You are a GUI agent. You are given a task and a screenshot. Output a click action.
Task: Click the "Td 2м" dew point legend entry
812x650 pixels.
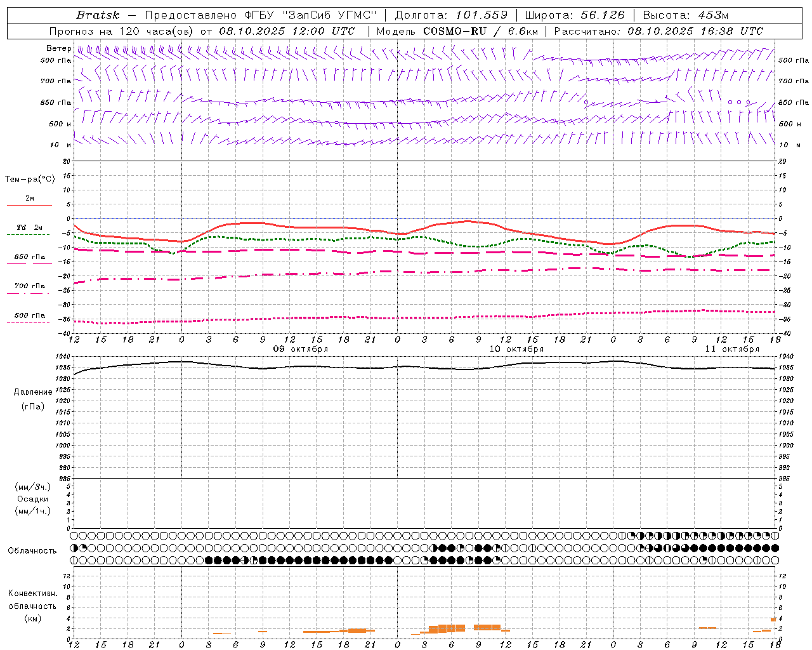(29, 227)
